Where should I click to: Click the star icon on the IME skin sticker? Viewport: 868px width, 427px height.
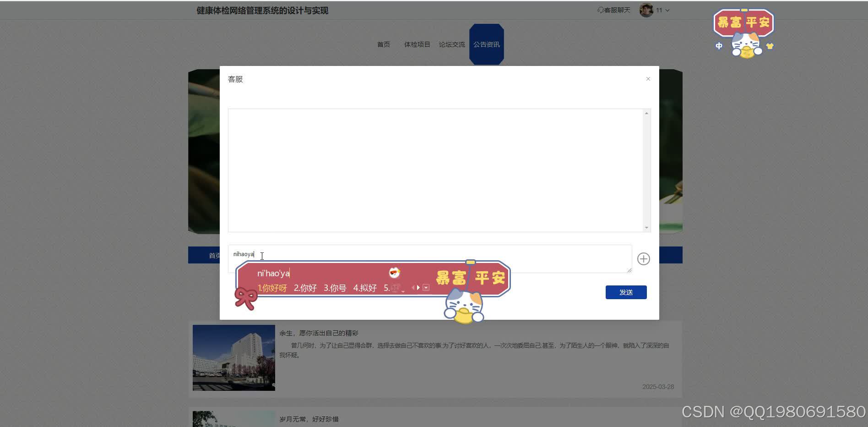pos(770,46)
